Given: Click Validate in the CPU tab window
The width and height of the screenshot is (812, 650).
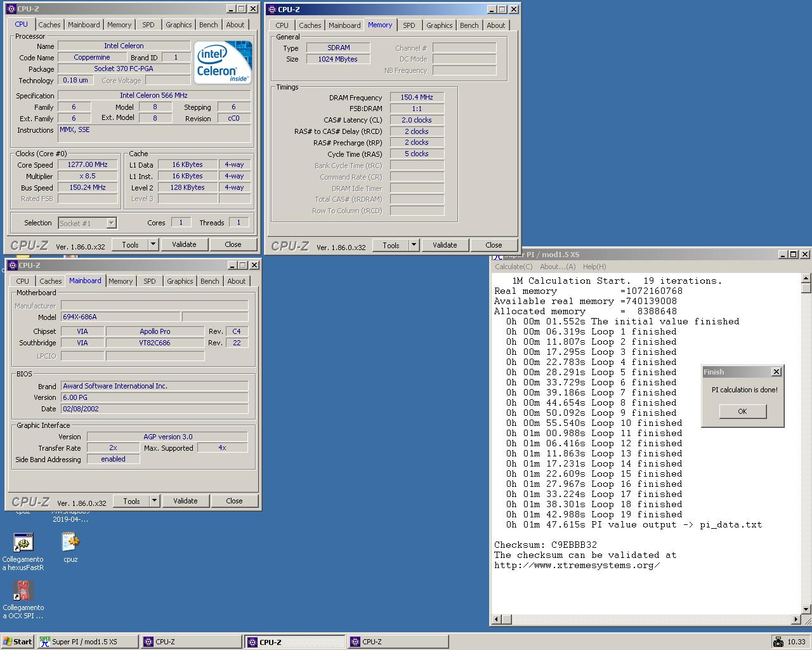Looking at the screenshot, I should pyautogui.click(x=184, y=244).
